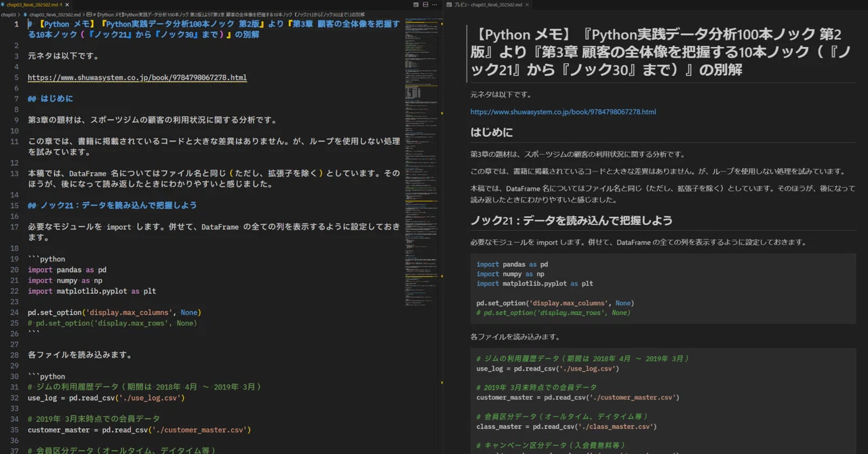Image resolution: width=868 pixels, height=454 pixels.
Task: Click the split editor icon
Action: pos(425,5)
